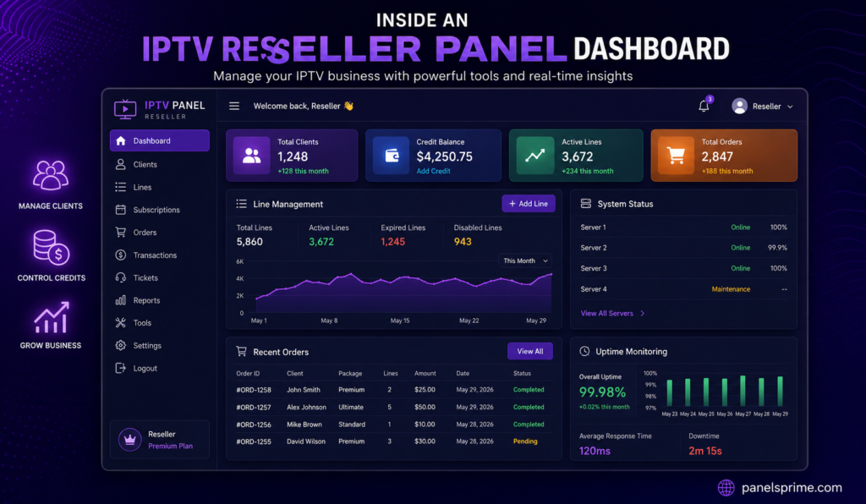Click the Reports bar-chart icon in sidebar
Image resolution: width=866 pixels, height=504 pixels.
(x=120, y=300)
